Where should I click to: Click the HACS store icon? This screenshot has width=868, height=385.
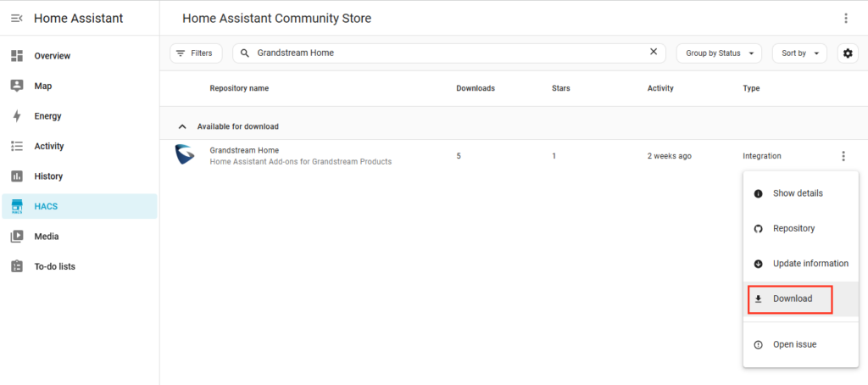(x=17, y=206)
